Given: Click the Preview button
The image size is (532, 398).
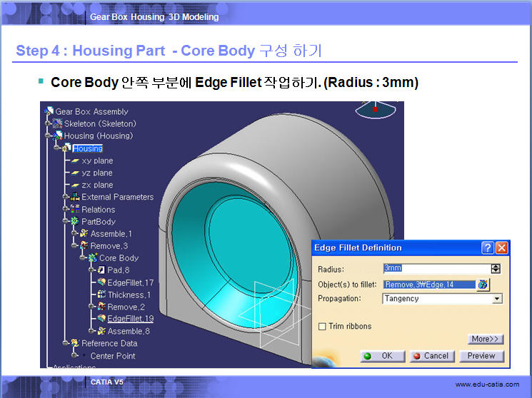Looking at the screenshot, I should pos(481,356).
